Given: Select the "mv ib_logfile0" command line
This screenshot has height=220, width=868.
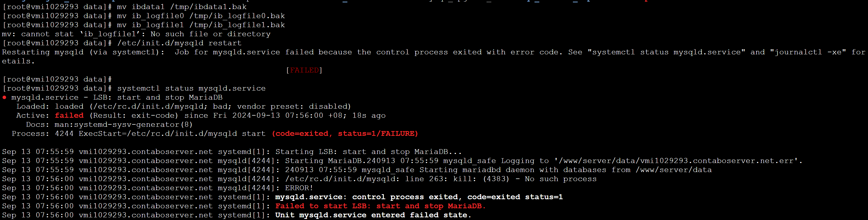Looking at the screenshot, I should [200, 16].
